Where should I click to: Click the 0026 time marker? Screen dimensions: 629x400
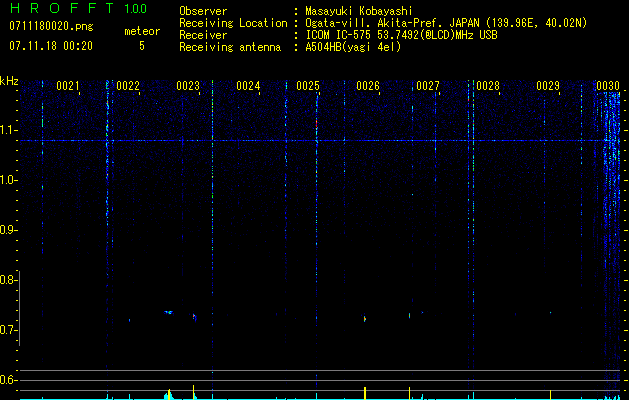pyautogui.click(x=368, y=86)
